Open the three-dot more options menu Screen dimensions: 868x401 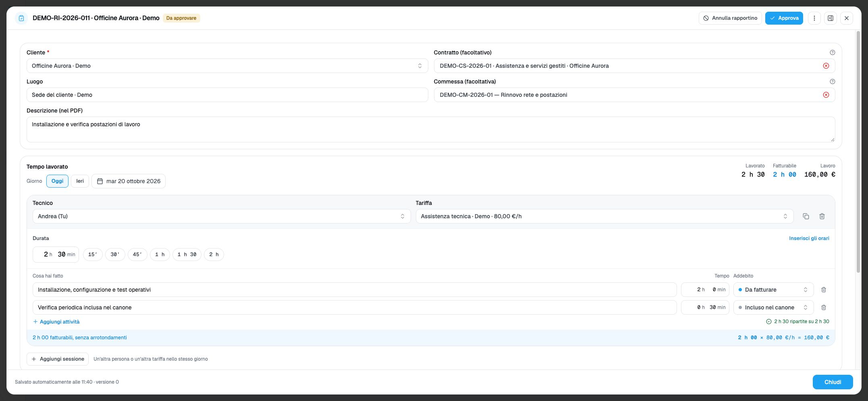pyautogui.click(x=814, y=18)
